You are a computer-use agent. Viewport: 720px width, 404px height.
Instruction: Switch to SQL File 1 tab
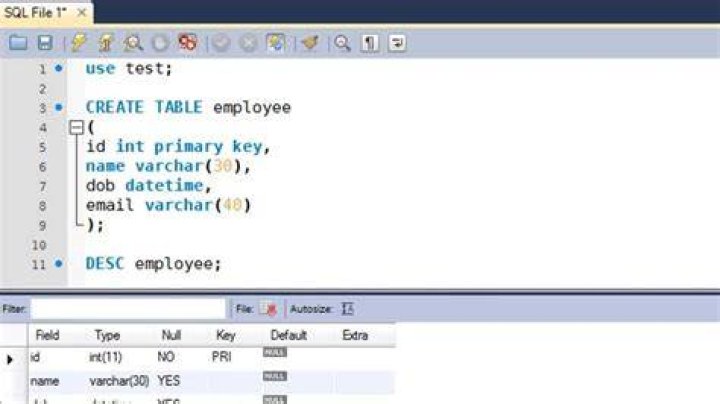pyautogui.click(x=35, y=12)
